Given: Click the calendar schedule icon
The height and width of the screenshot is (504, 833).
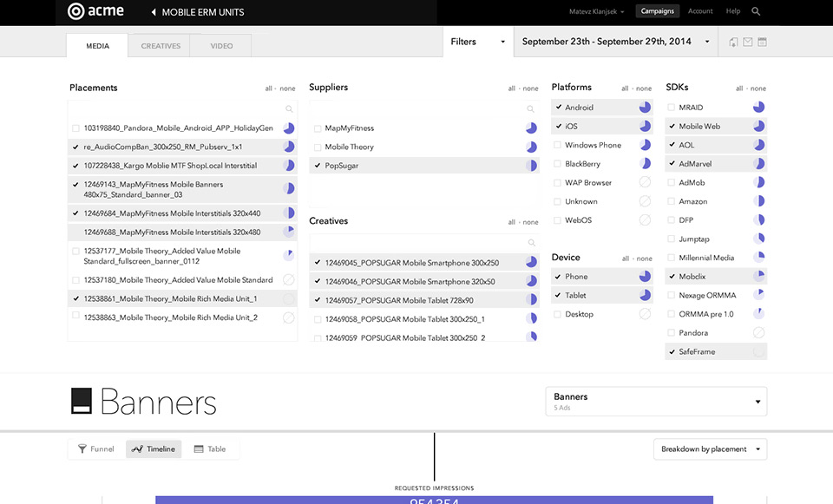Looking at the screenshot, I should point(762,42).
